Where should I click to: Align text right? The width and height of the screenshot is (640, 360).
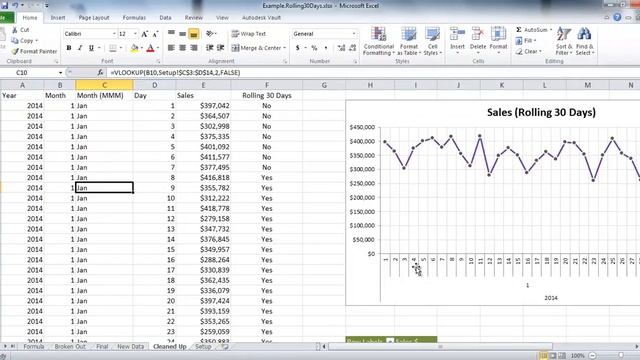click(x=194, y=48)
